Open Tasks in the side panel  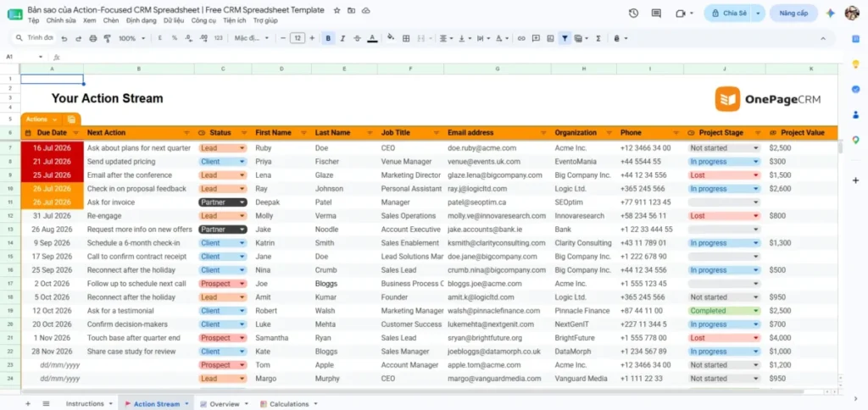pos(856,89)
